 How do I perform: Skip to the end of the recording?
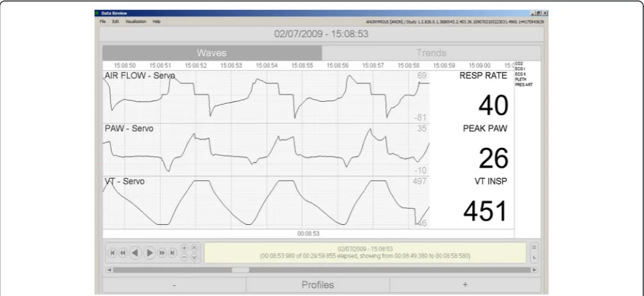click(173, 253)
